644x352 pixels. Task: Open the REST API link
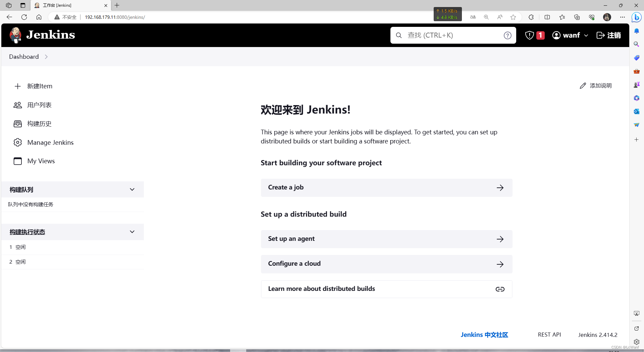549,335
